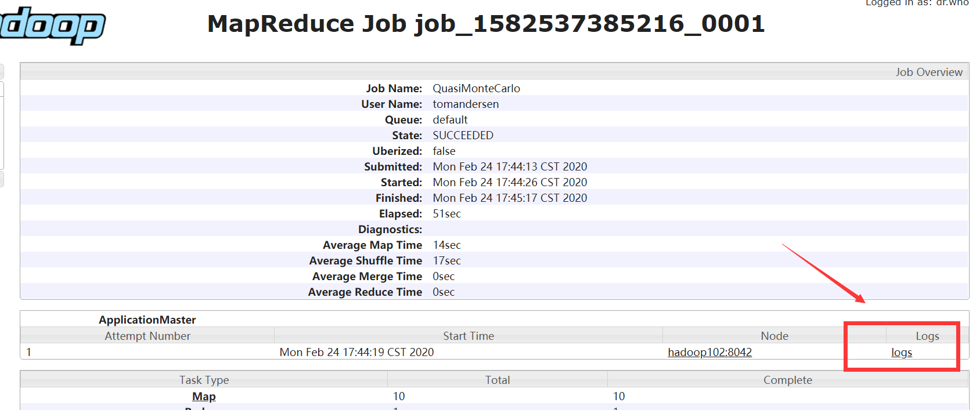Screen dimensions: 980x410
Task: Click the Job Overview header label
Action: coord(928,72)
